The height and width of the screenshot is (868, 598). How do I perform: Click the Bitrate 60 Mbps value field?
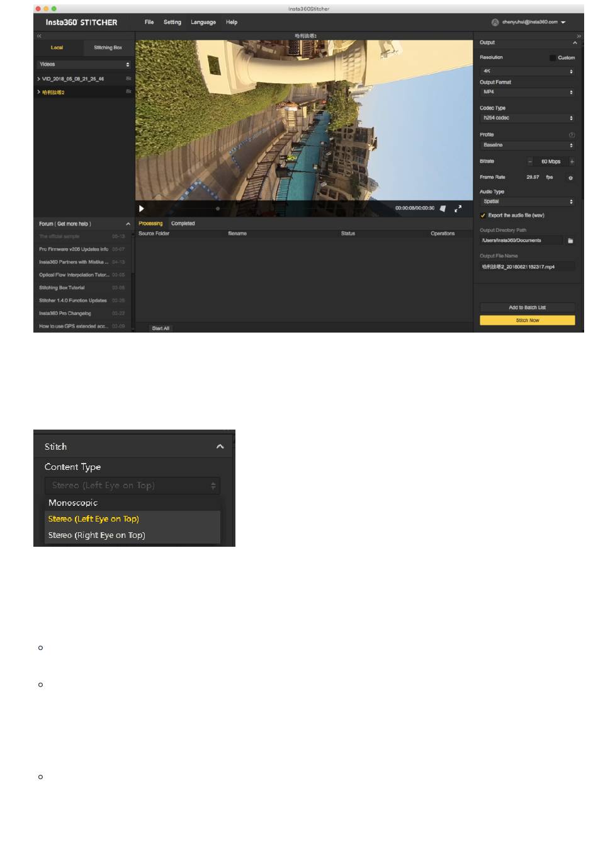[x=551, y=162]
